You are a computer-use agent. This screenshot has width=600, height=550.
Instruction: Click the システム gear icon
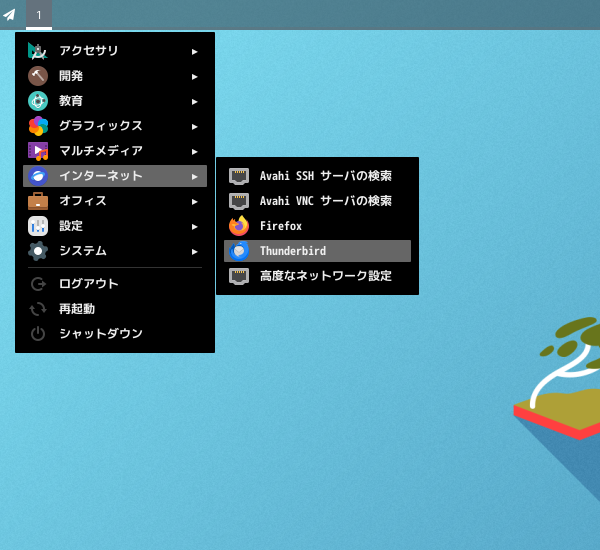point(38,251)
